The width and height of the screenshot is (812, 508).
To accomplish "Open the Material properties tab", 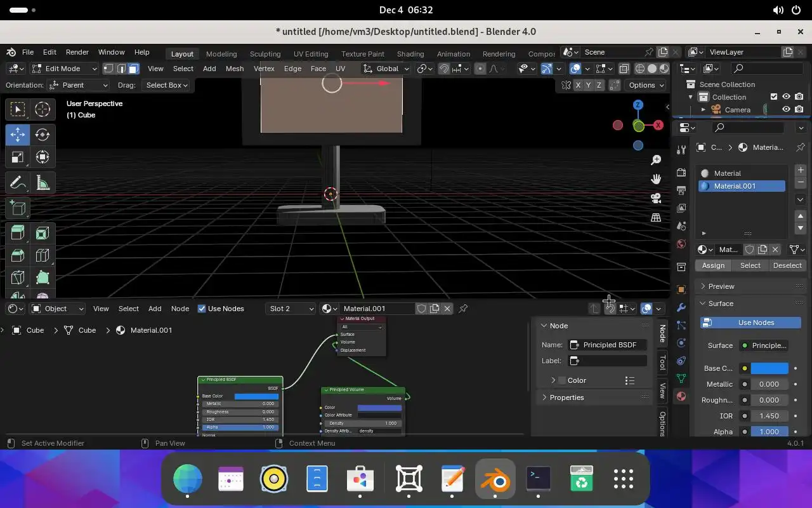I will 681,396.
